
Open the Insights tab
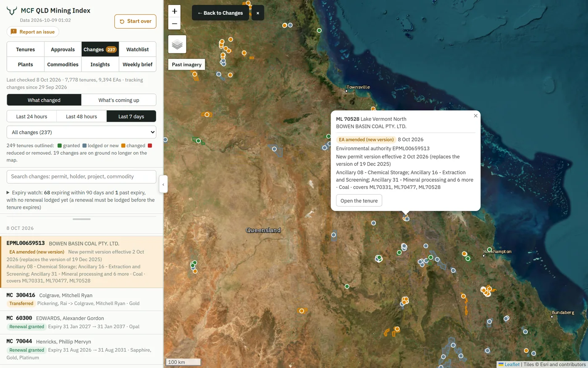pyautogui.click(x=100, y=64)
